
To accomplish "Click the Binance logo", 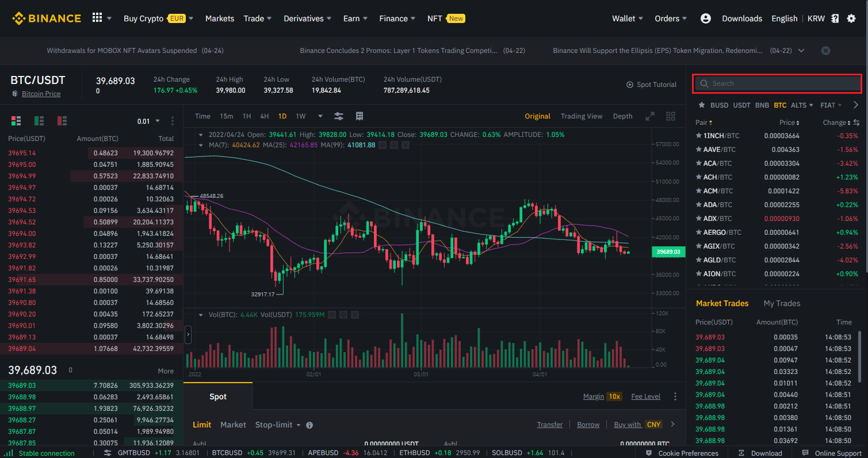I will [x=47, y=18].
